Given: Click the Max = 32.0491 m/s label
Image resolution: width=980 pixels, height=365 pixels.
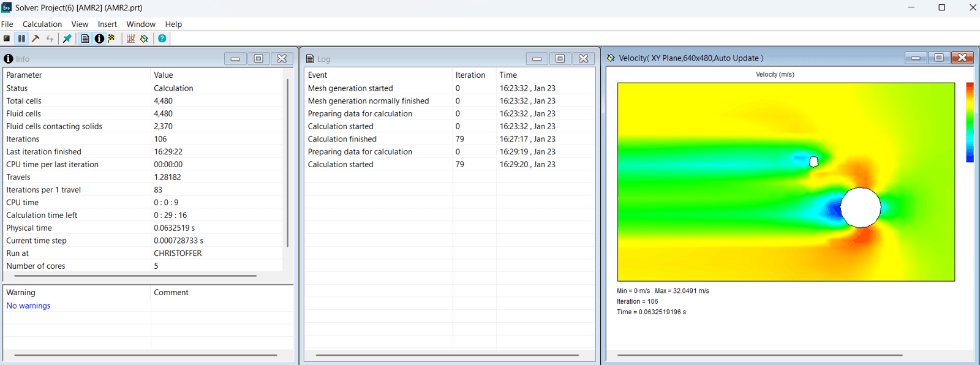Looking at the screenshot, I should point(682,291).
